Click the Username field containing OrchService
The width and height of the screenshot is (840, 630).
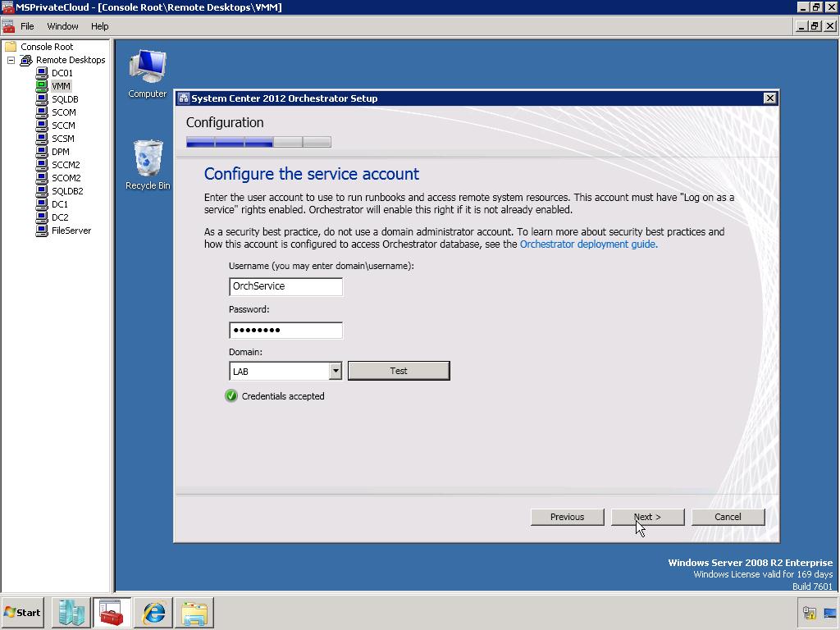(285, 286)
